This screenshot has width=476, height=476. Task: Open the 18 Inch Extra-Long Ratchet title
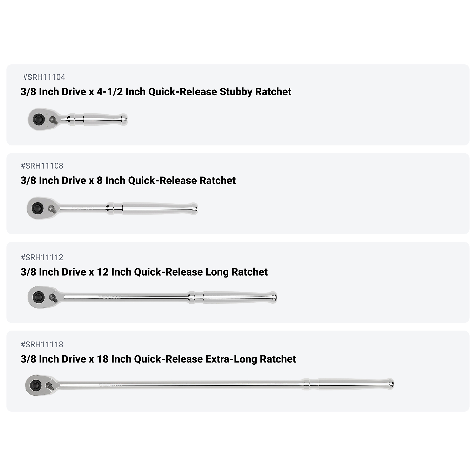(158, 359)
